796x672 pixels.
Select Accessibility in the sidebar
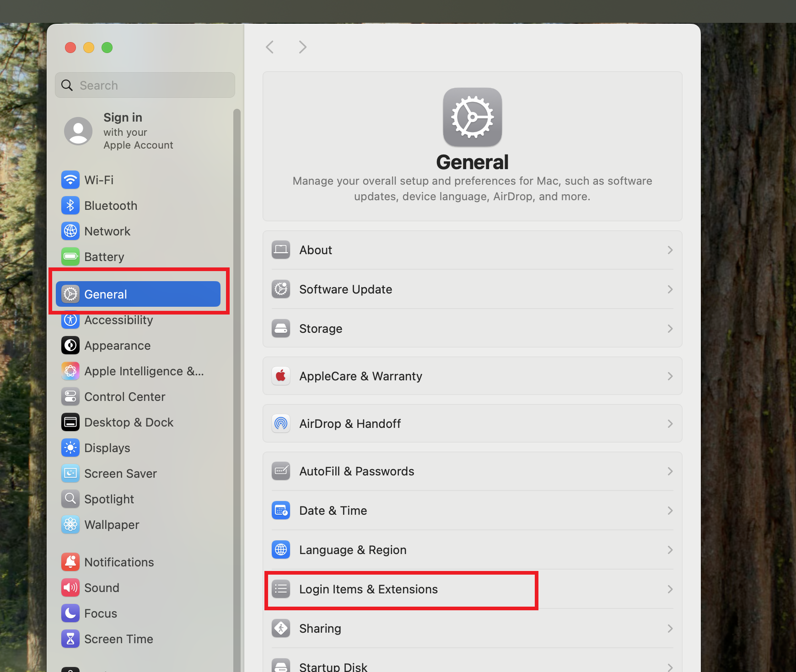pyautogui.click(x=118, y=320)
